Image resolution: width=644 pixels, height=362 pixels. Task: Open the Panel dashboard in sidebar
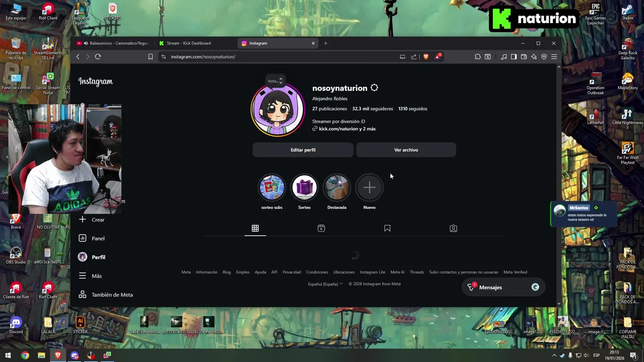click(92, 238)
